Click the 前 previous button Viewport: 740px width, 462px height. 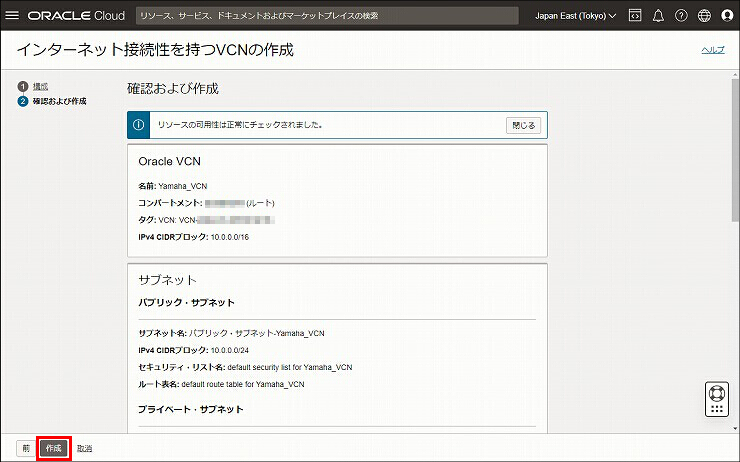[26, 448]
